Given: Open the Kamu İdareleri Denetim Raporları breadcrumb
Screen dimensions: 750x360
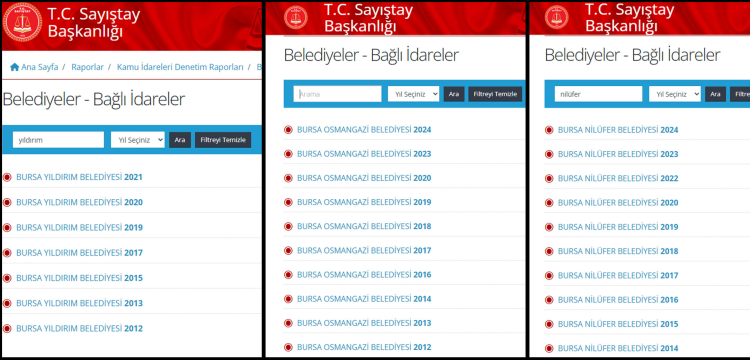Looking at the screenshot, I should point(180,67).
